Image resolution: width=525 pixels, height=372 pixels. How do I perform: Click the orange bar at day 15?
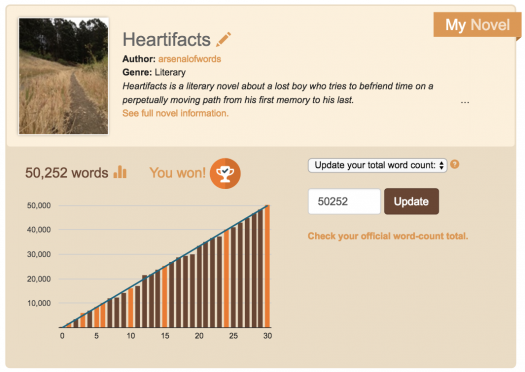(x=164, y=297)
